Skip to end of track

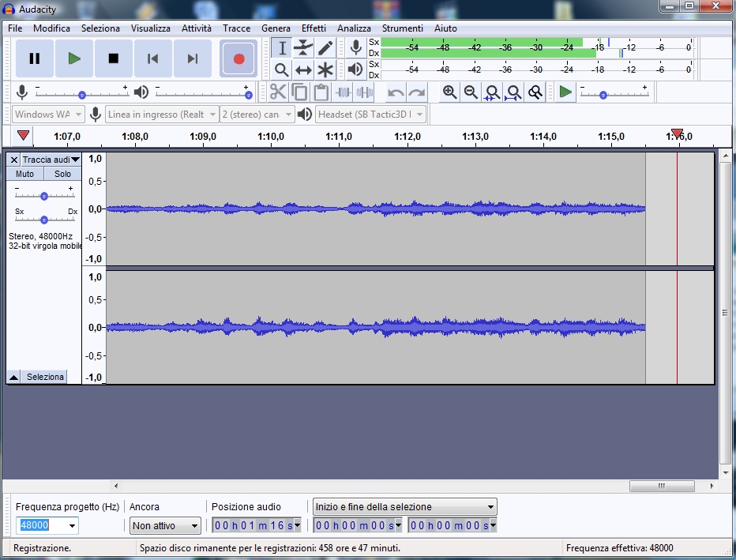tap(192, 58)
